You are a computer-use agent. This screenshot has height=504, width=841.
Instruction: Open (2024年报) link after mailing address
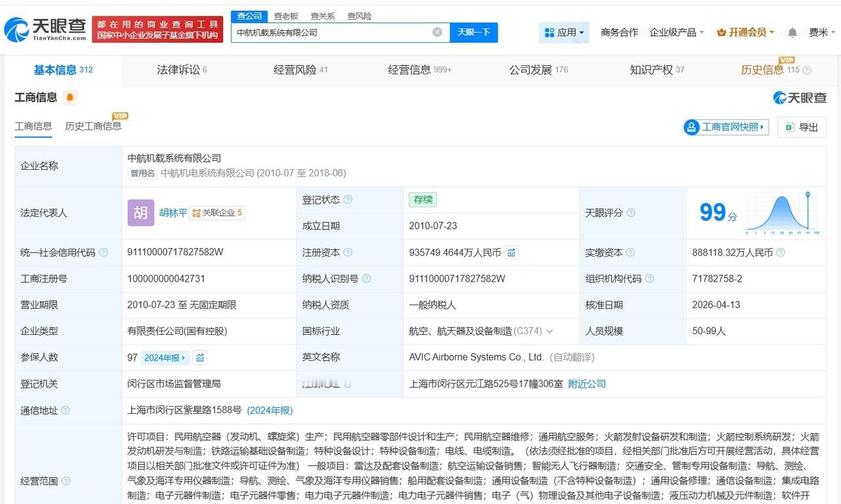(x=270, y=411)
